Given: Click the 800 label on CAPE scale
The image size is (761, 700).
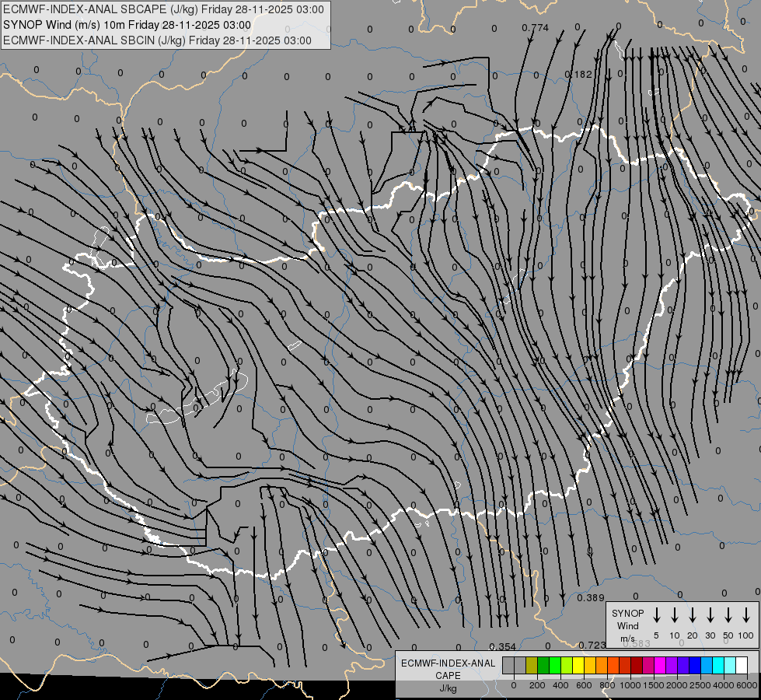Looking at the screenshot, I should click(x=607, y=685).
